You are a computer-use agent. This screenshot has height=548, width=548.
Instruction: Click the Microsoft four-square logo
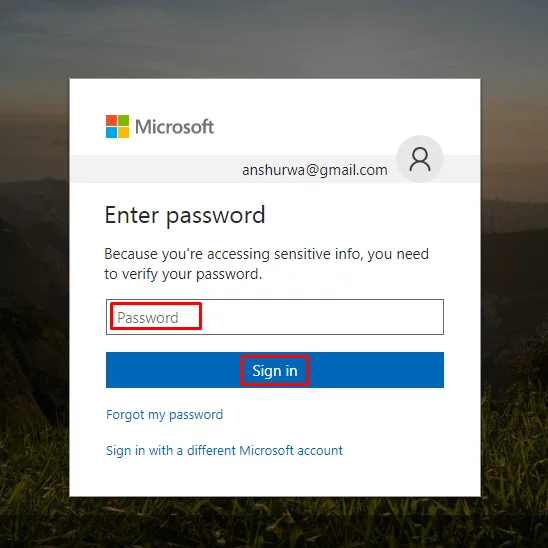pyautogui.click(x=117, y=126)
